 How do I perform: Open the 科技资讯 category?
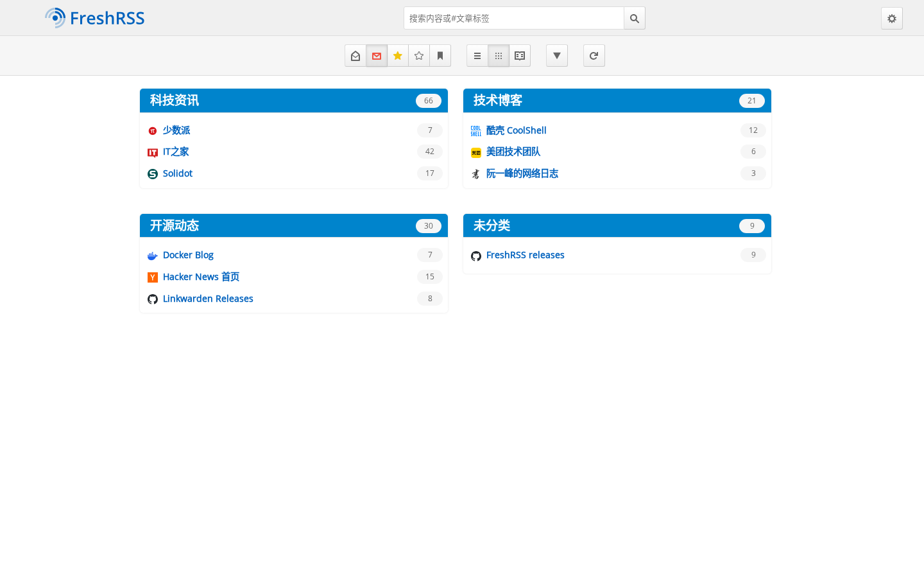[175, 100]
